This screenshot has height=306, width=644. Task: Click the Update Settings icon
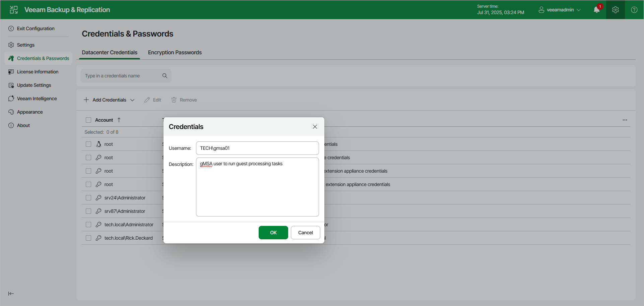(11, 85)
